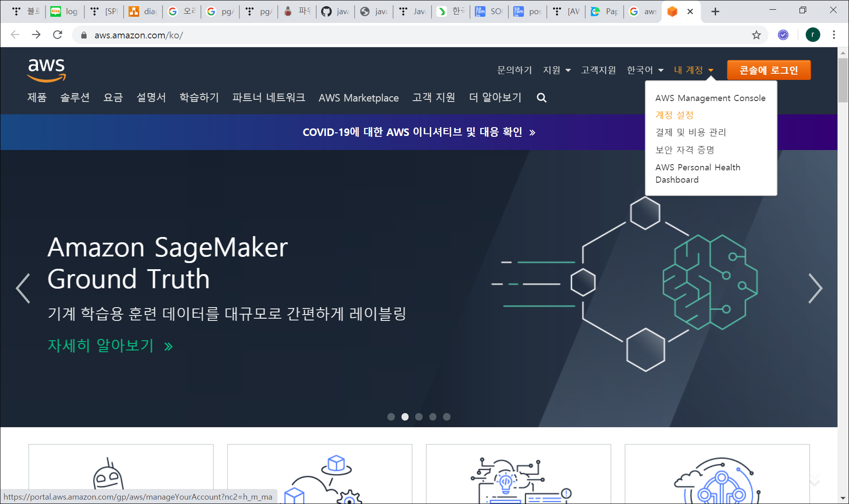Screen dimensions: 849x504
Task: Select 보안 자격 증명 entry
Action: 685,150
